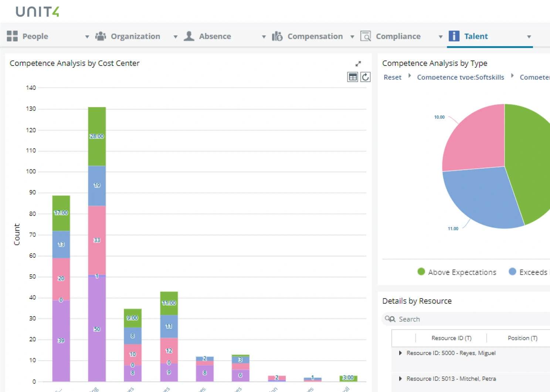
Task: Click the Compensation chart icon
Action: click(x=277, y=36)
